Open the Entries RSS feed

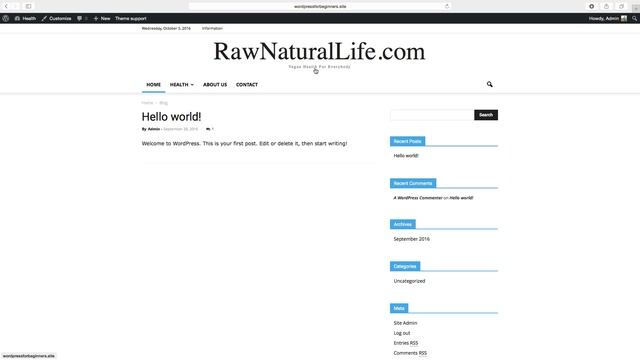click(x=406, y=343)
